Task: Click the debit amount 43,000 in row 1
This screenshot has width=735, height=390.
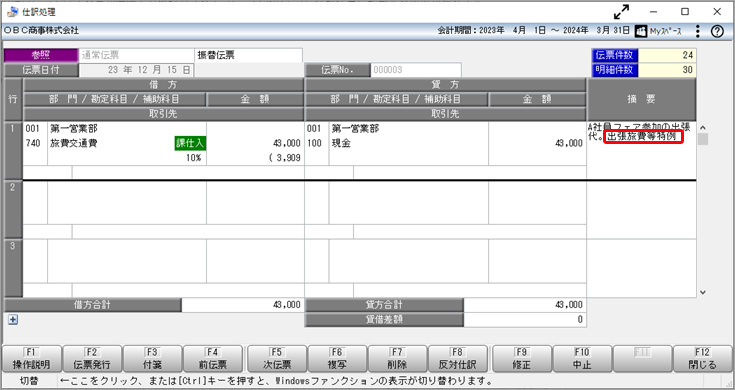Action: point(286,143)
